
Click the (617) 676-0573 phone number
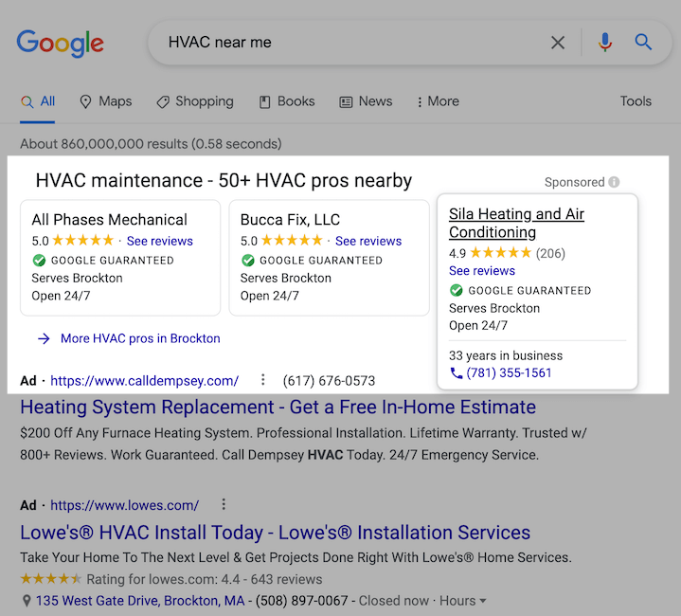tap(329, 381)
